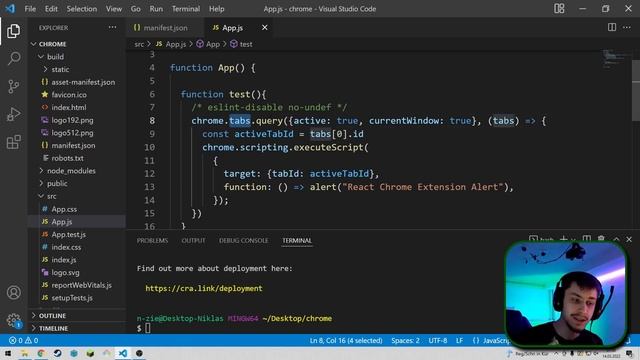Follow the cra.link/deployment link
The image size is (640, 360).
(204, 288)
